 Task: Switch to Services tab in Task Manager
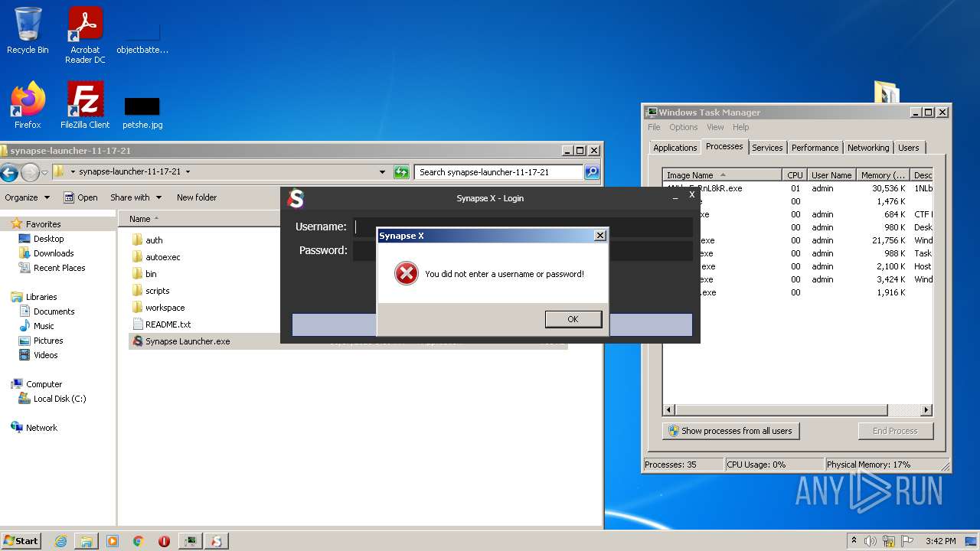766,148
